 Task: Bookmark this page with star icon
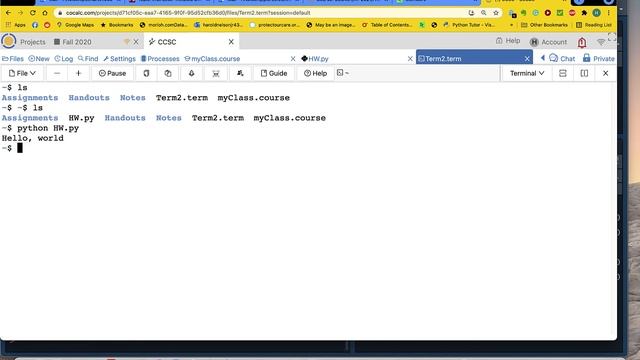(496, 13)
